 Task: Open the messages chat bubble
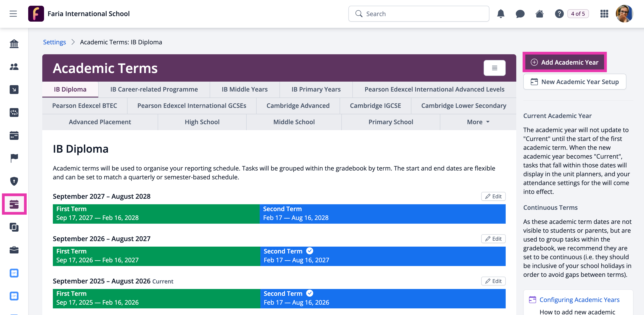520,14
